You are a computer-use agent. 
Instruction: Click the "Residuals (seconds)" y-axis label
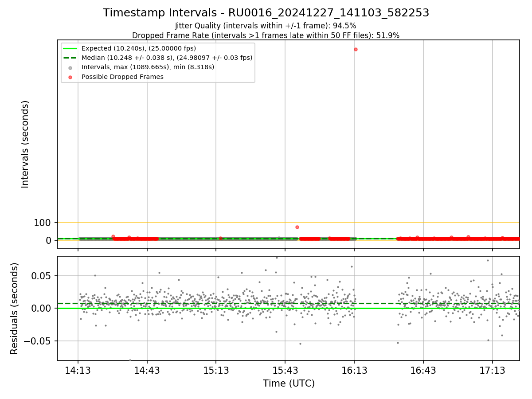[x=15, y=308]
